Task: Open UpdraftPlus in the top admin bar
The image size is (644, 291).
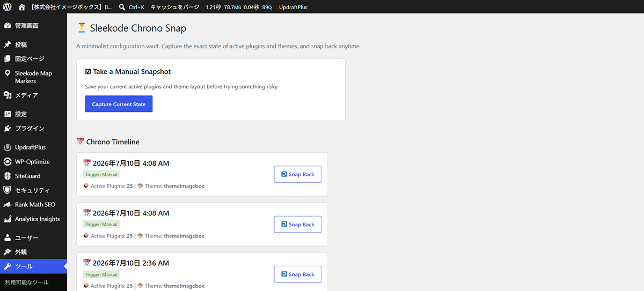Action: click(294, 7)
